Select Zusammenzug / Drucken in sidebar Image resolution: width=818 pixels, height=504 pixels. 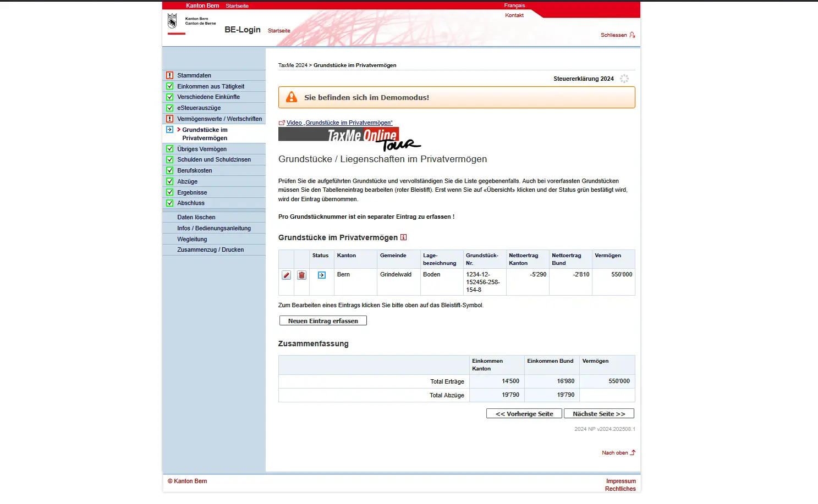(x=210, y=250)
